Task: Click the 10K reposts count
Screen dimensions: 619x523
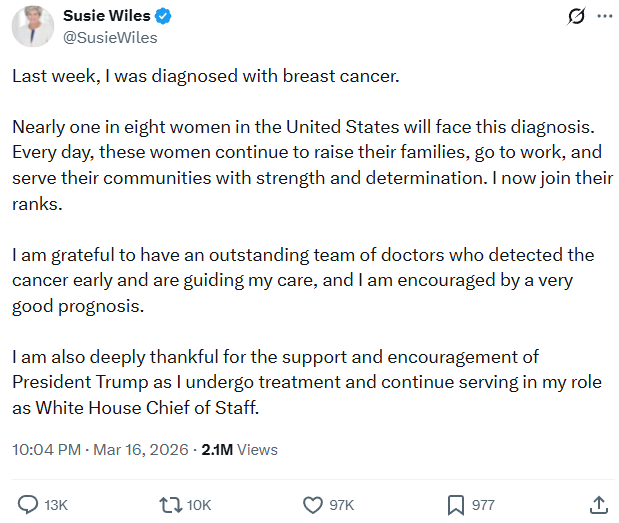Action: point(198,505)
